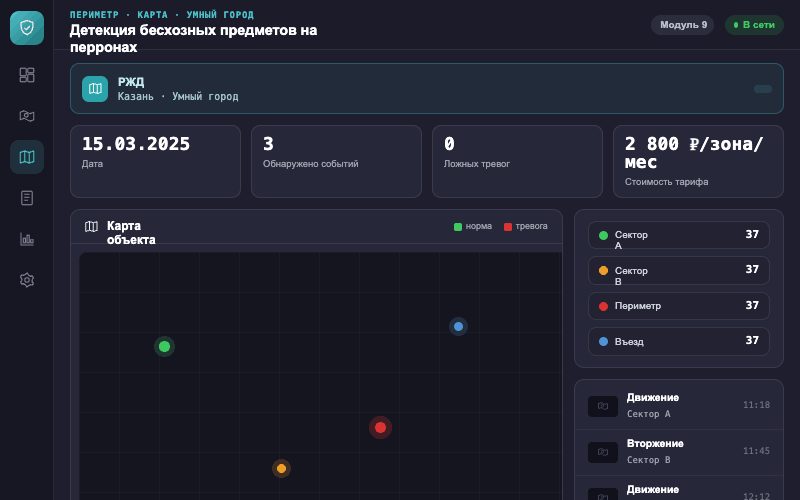This screenshot has height=500, width=800.
Task: Open the Движение Сектор A event
Action: click(x=679, y=406)
